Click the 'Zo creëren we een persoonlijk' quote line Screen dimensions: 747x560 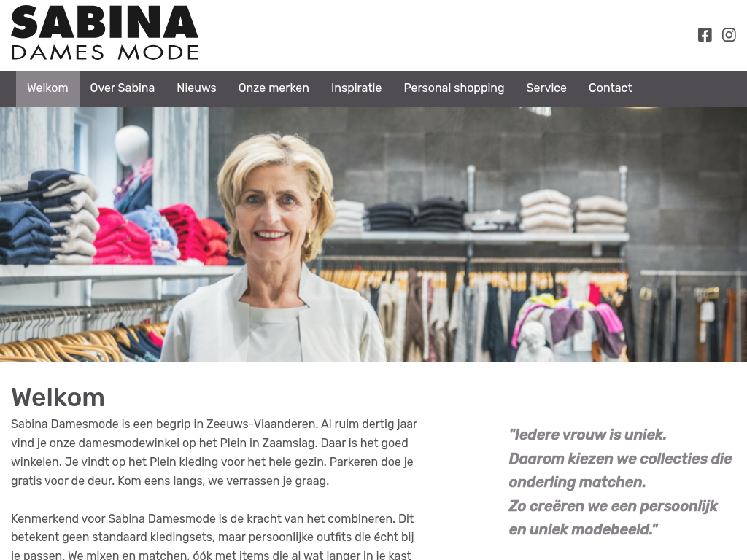(613, 506)
